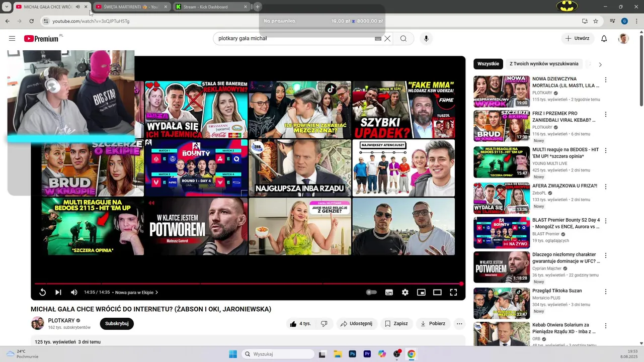The height and width of the screenshot is (362, 644).
Task: Expand the Nowa para w Ekipie chapter
Action: (x=137, y=292)
